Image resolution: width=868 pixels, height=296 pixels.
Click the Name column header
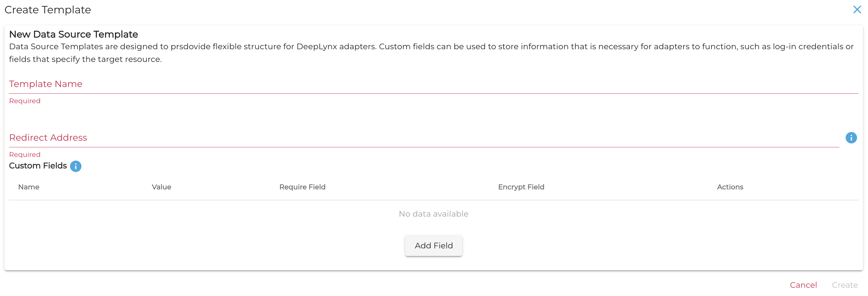click(x=29, y=187)
